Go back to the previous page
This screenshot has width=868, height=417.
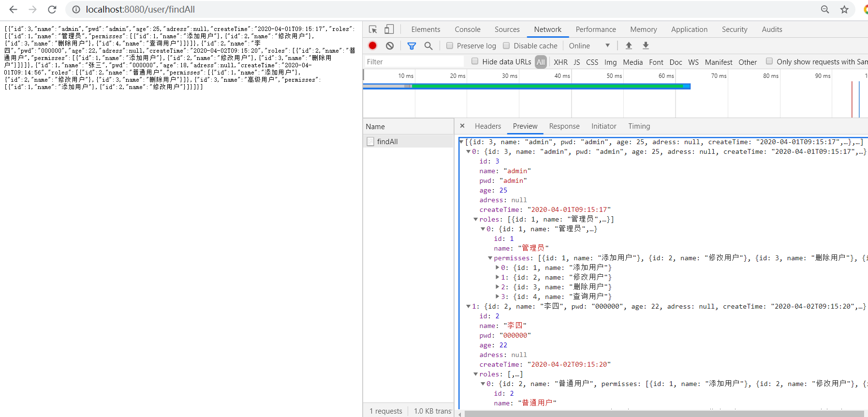[x=13, y=9]
